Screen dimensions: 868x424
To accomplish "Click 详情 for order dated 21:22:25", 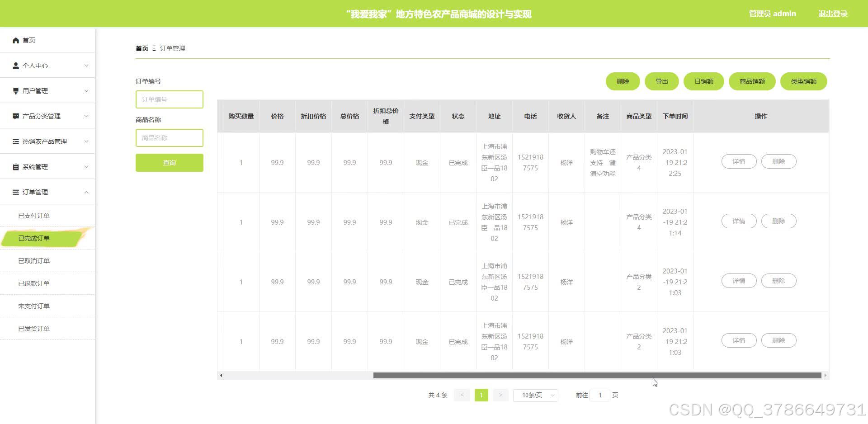I will (x=739, y=161).
